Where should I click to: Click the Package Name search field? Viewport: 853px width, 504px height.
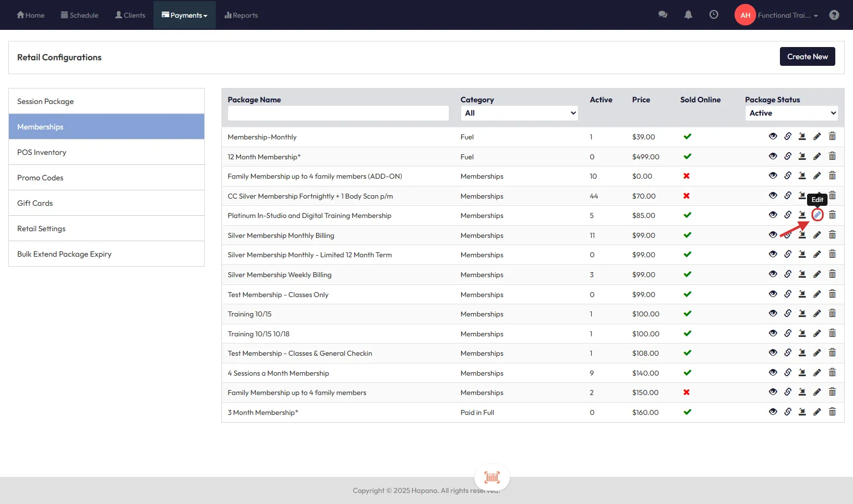(x=338, y=113)
